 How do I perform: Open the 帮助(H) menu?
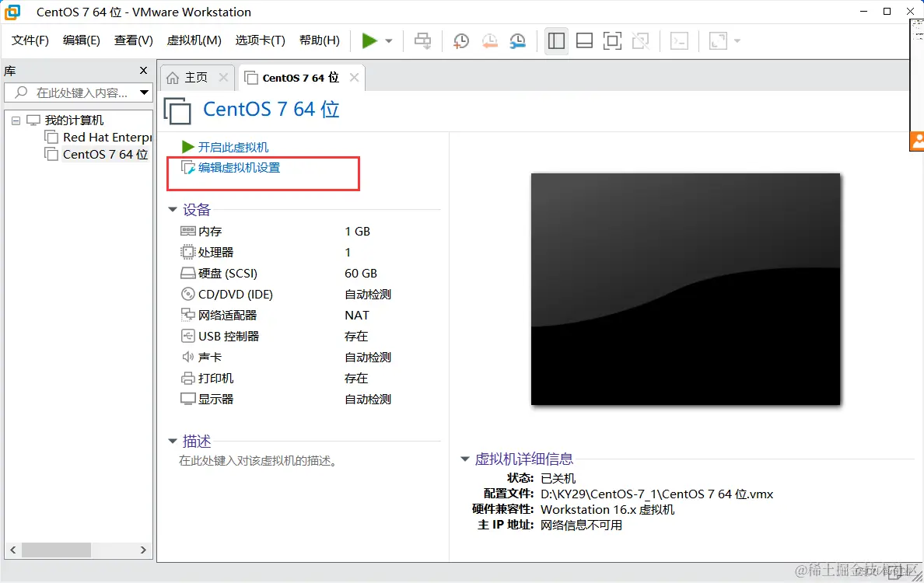click(320, 40)
